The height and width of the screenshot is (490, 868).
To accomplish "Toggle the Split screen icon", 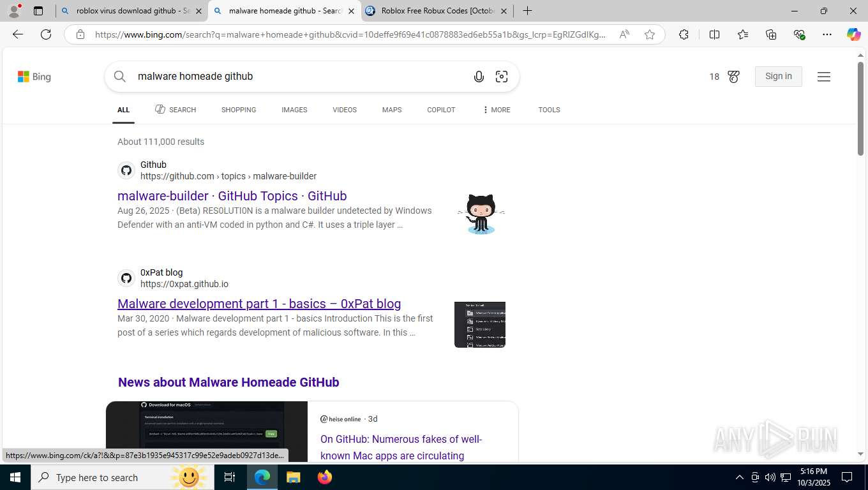I will [714, 34].
